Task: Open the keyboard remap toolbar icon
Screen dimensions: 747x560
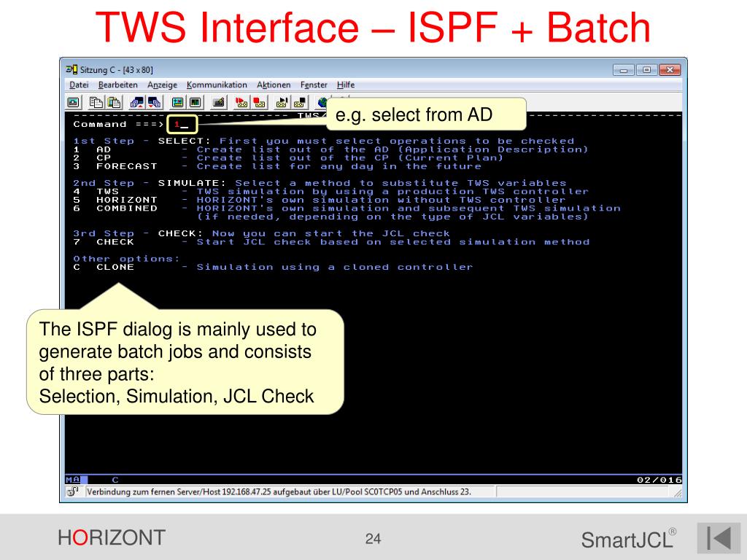Action: point(219,102)
